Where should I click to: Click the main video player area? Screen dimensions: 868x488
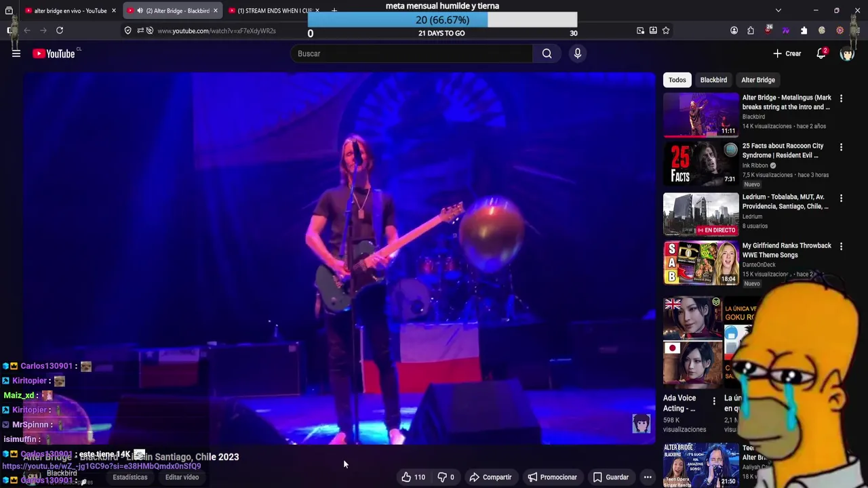click(339, 259)
